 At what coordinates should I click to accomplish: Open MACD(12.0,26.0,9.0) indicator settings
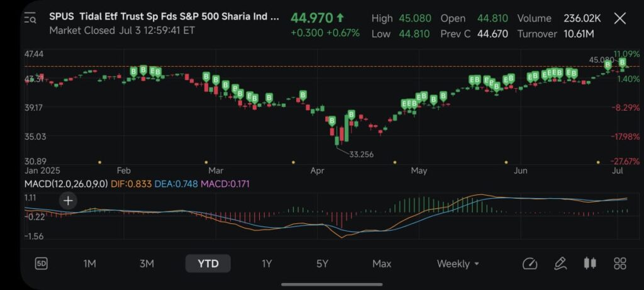[65, 183]
